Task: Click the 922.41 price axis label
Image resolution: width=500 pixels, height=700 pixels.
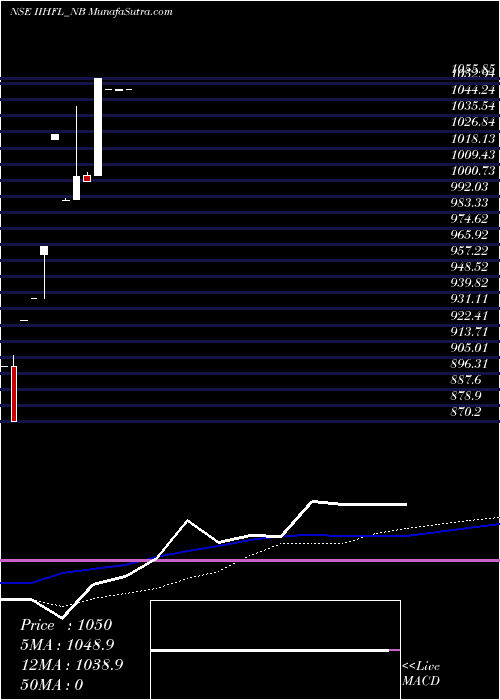Action: click(469, 316)
